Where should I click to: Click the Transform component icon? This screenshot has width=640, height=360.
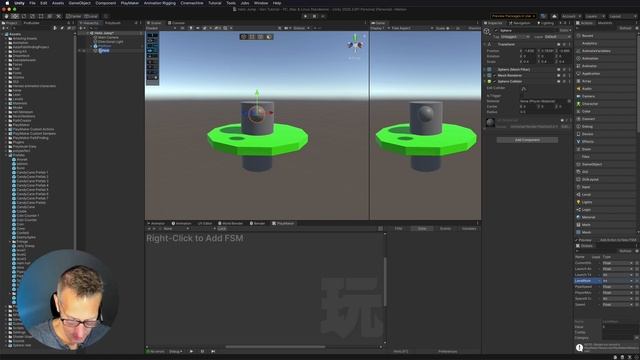(x=489, y=44)
